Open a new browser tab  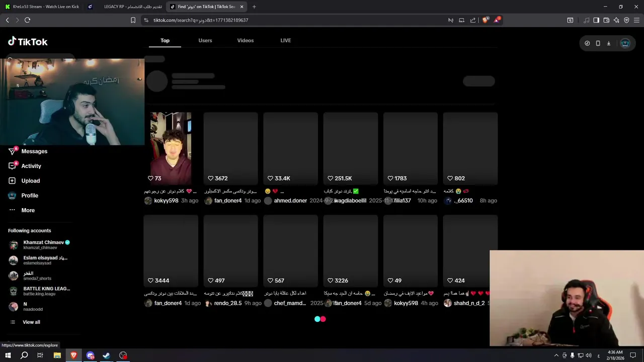click(254, 7)
